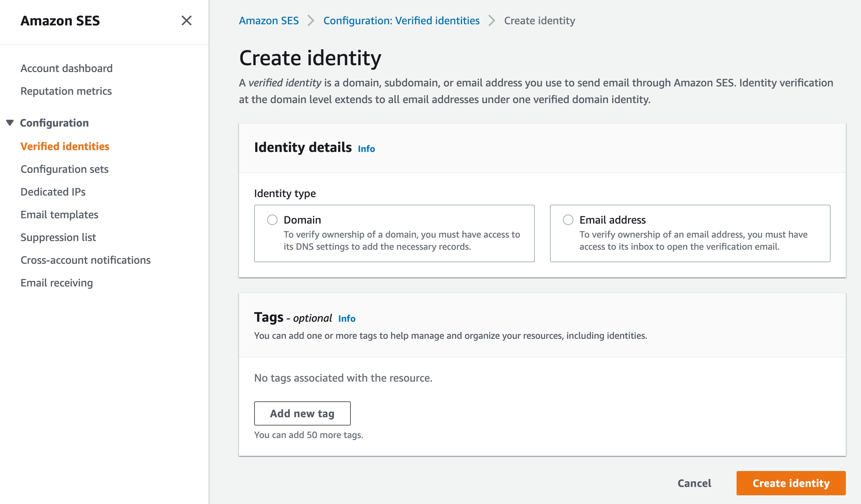Screen dimensions: 861x504
Task: Open Info link beside Identity details
Action: click(x=366, y=149)
